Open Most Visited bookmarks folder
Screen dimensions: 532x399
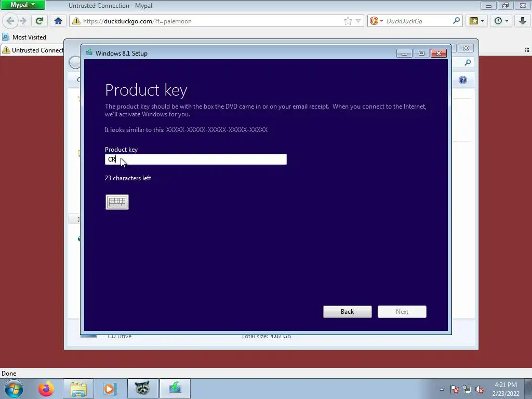pos(24,37)
